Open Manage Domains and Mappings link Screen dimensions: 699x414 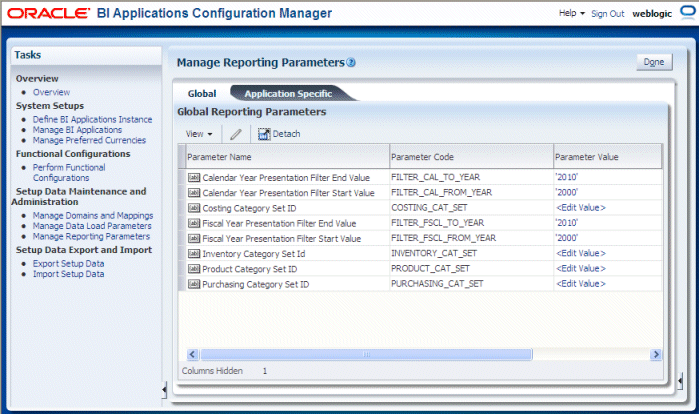(93, 215)
